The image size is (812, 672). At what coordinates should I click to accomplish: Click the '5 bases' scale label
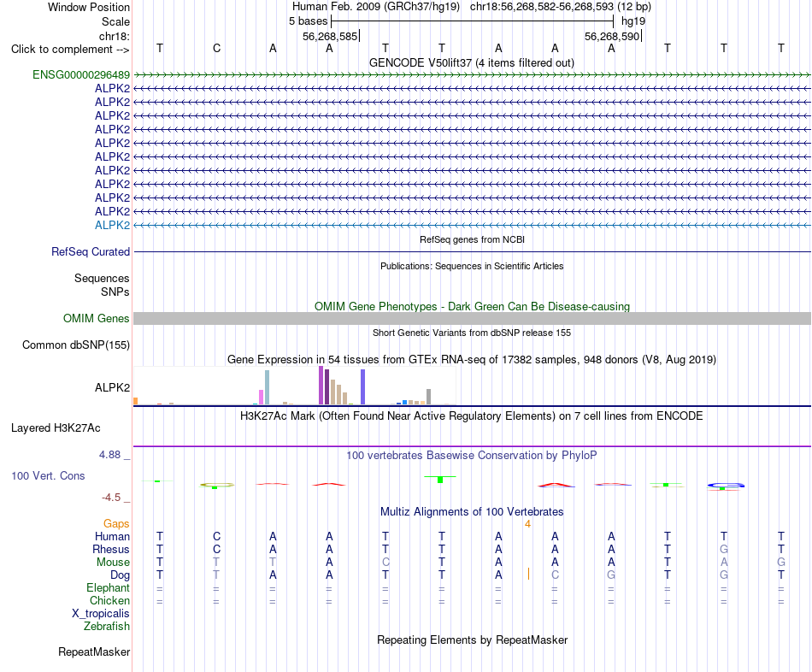(308, 21)
